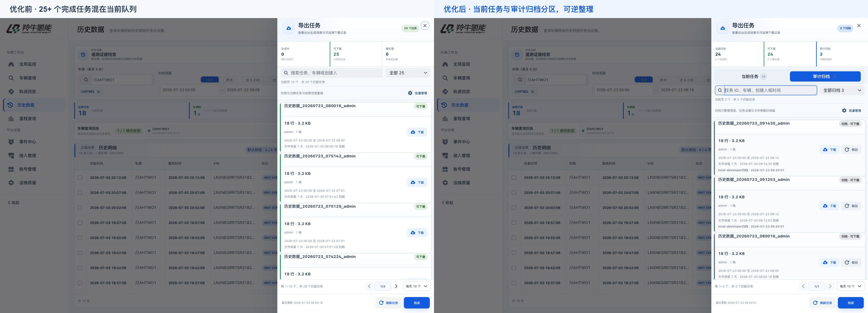Viewport: 868px width, 313px height.
Task: Open 轨迹回放 in the 优化前 screenshot sidebar
Action: [x=34, y=91]
